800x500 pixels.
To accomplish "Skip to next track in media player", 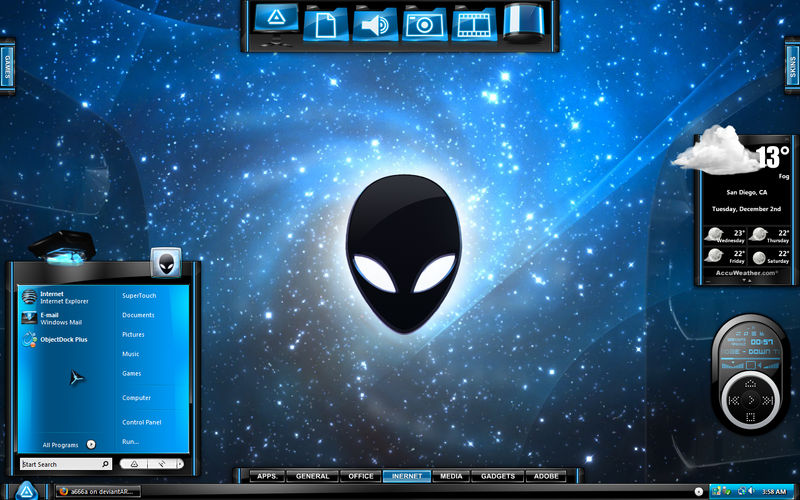I will coord(767,401).
